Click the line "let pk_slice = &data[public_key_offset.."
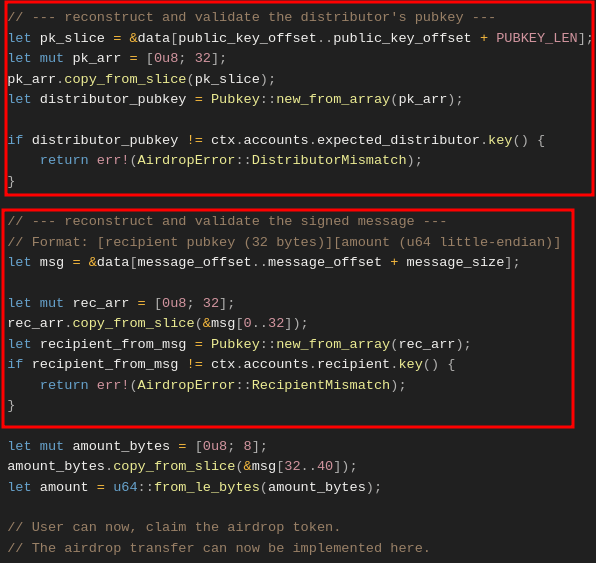This screenshot has height=563, width=596. (x=300, y=38)
